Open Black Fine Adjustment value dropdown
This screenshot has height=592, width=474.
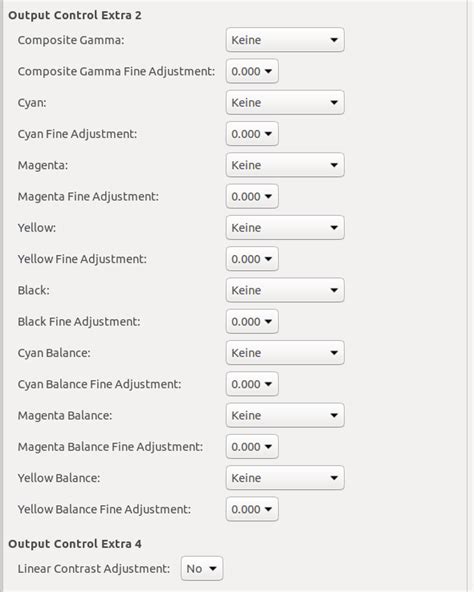coord(252,321)
